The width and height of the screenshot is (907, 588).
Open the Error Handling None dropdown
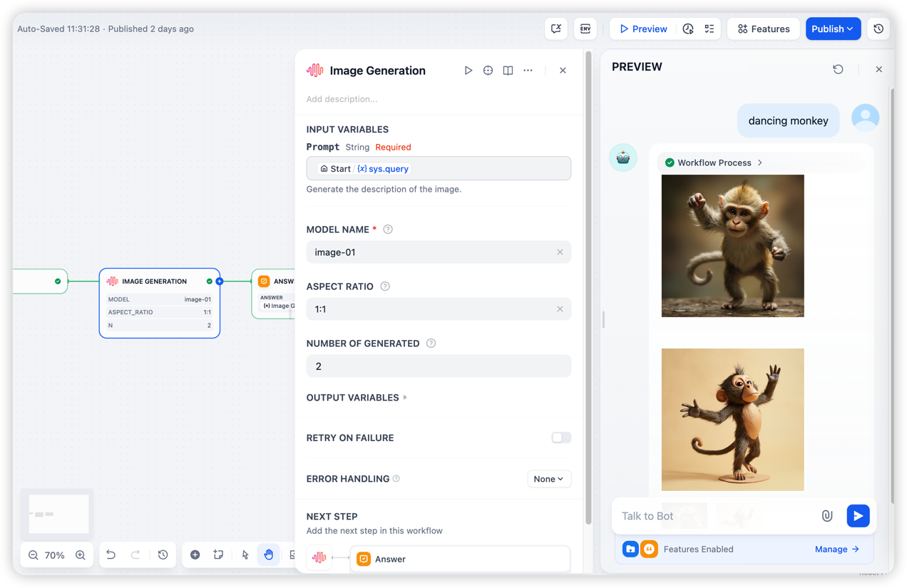pos(549,479)
